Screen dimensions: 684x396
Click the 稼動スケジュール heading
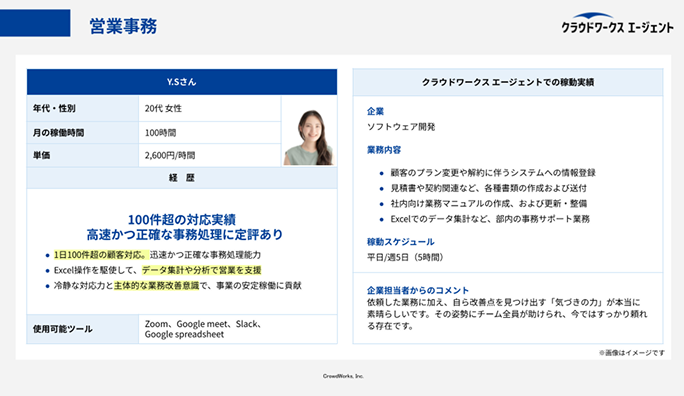pos(400,242)
